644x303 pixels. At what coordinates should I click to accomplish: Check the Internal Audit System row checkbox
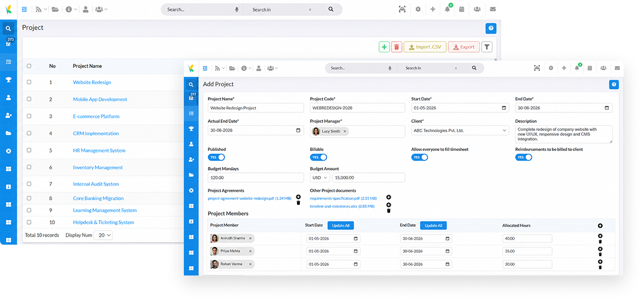point(29,184)
